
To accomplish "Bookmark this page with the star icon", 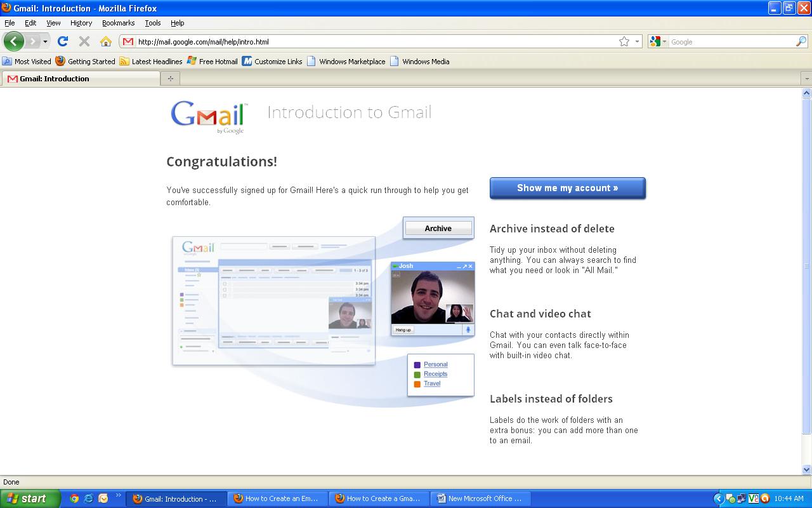I will click(624, 41).
